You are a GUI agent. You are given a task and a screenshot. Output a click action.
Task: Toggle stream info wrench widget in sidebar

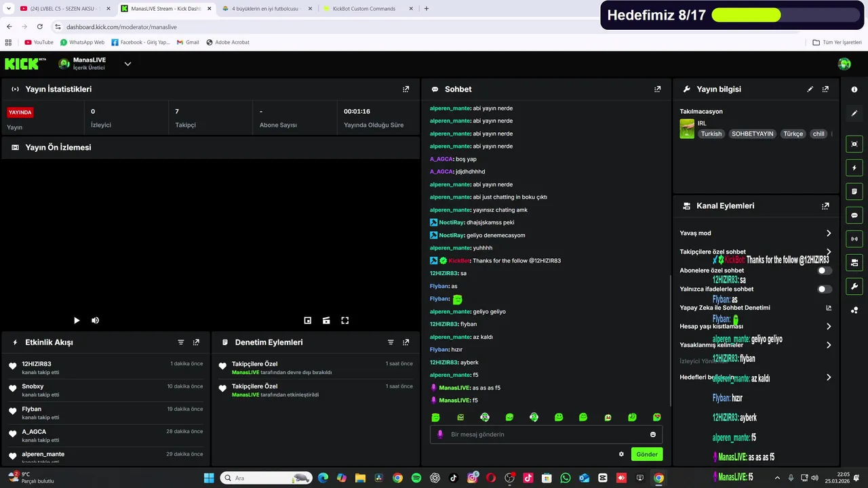854,286
